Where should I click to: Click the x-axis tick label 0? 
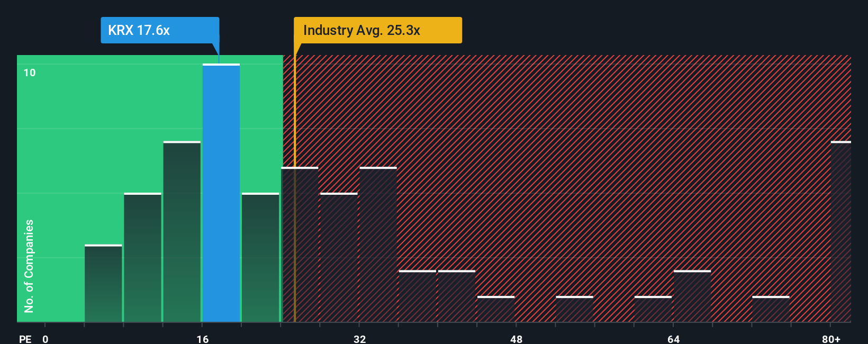[x=46, y=339]
